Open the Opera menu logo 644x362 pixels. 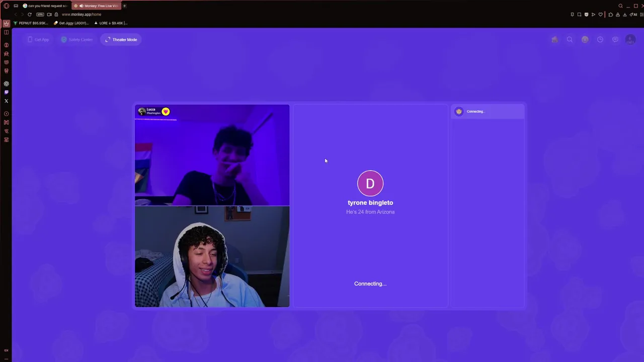tap(6, 6)
